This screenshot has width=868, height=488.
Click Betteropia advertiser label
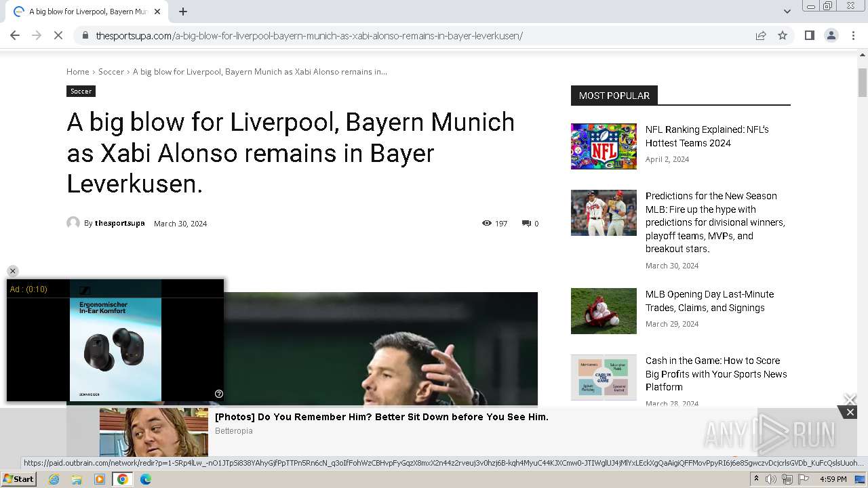234,431
